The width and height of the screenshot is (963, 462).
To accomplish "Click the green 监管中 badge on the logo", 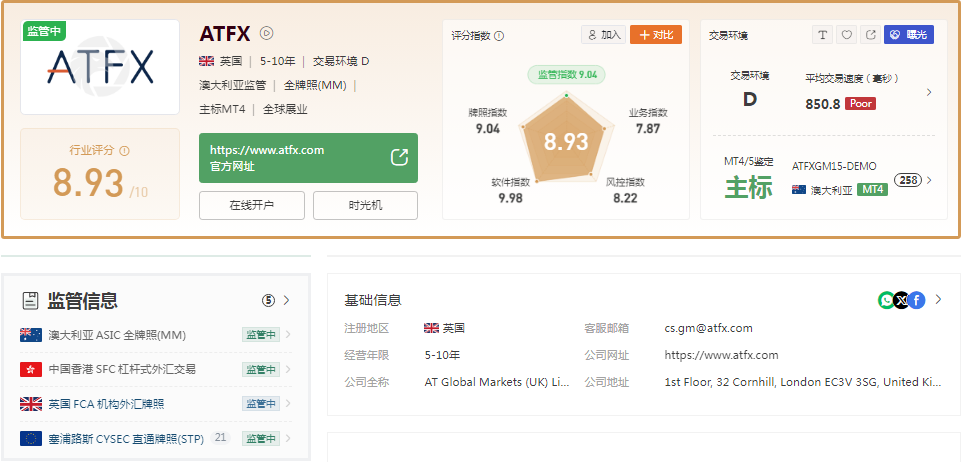I will pos(45,31).
